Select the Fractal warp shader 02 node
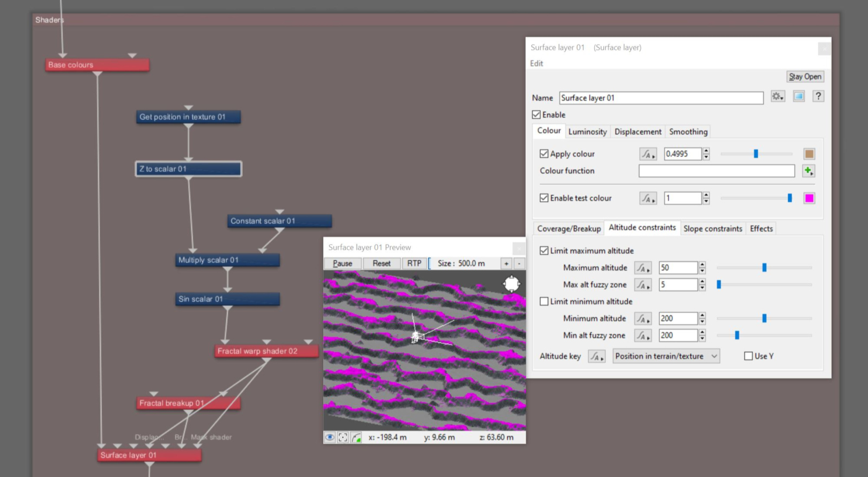Viewport: 868px width, 477px height. (x=266, y=351)
